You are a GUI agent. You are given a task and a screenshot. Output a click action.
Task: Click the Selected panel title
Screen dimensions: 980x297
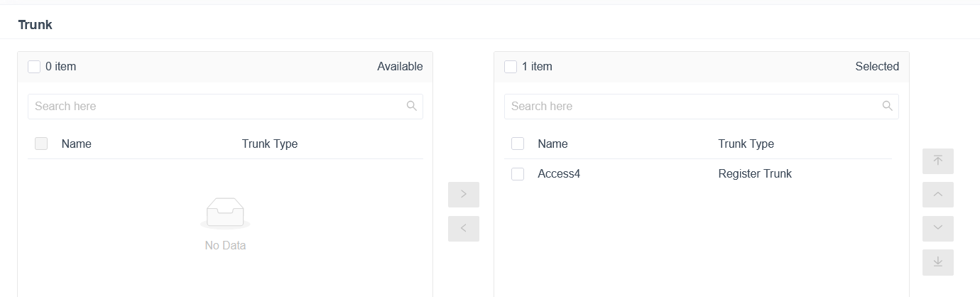point(877,67)
